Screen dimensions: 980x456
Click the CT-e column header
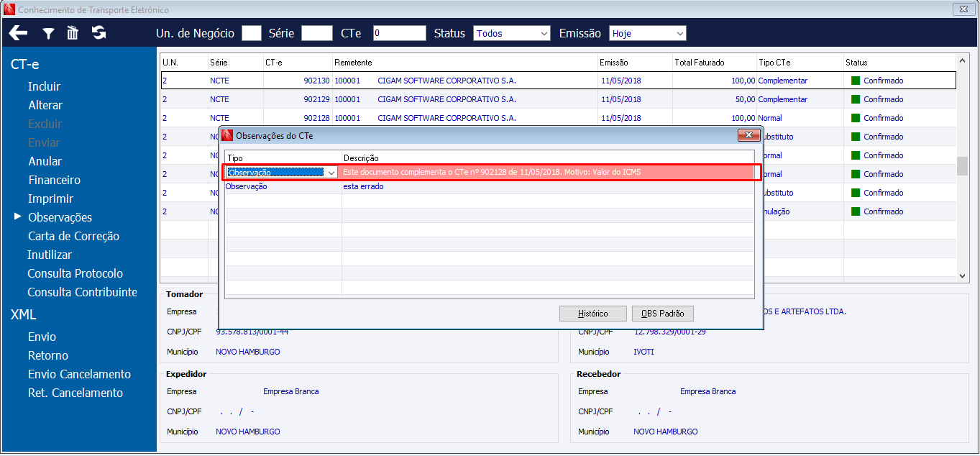tap(298, 63)
